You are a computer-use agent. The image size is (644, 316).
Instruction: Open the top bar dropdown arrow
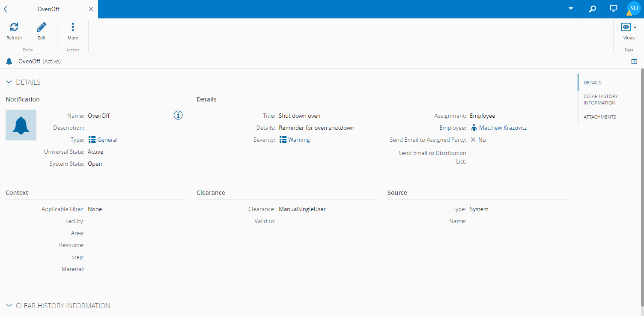click(571, 9)
